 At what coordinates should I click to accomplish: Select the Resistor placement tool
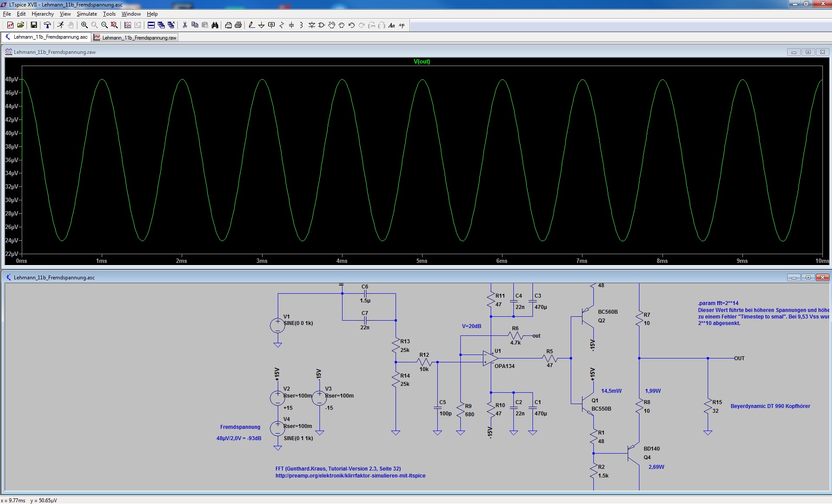(281, 25)
